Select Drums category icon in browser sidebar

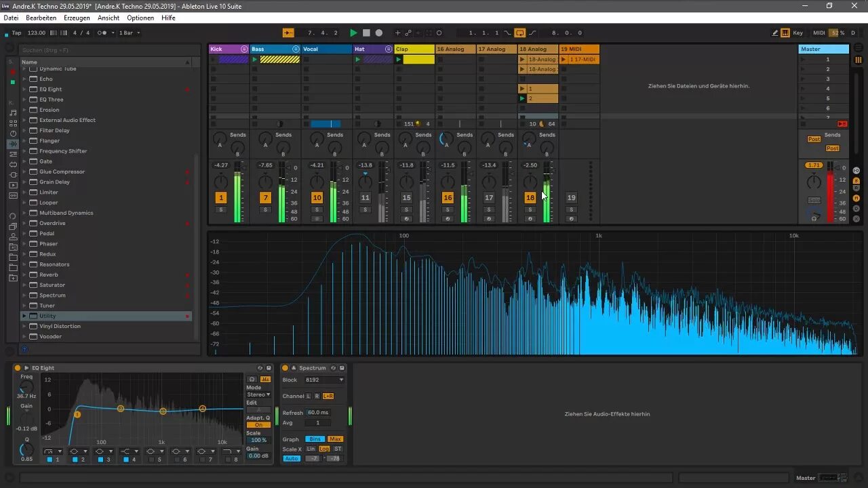13,123
